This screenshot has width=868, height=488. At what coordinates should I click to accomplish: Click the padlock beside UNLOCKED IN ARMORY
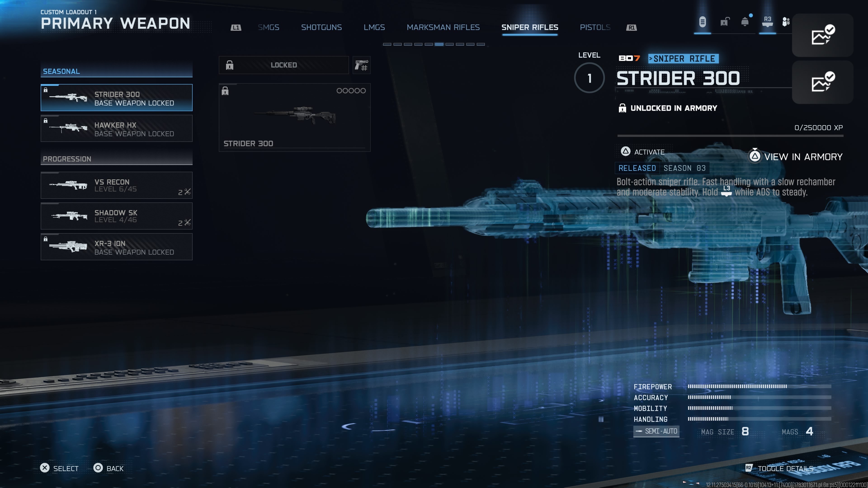[622, 108]
